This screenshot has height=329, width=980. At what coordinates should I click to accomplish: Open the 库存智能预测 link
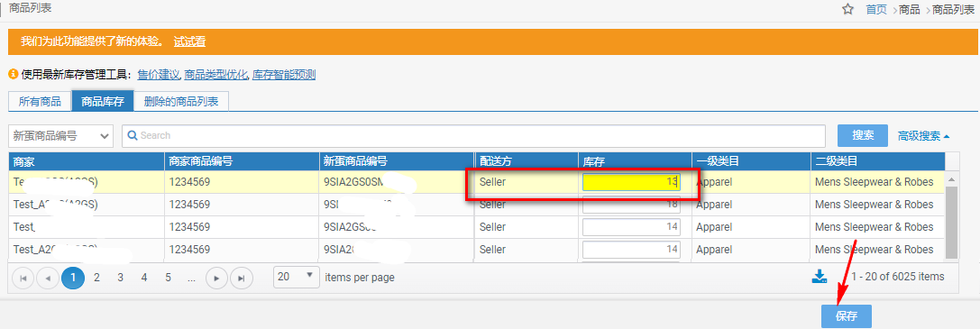[x=284, y=75]
